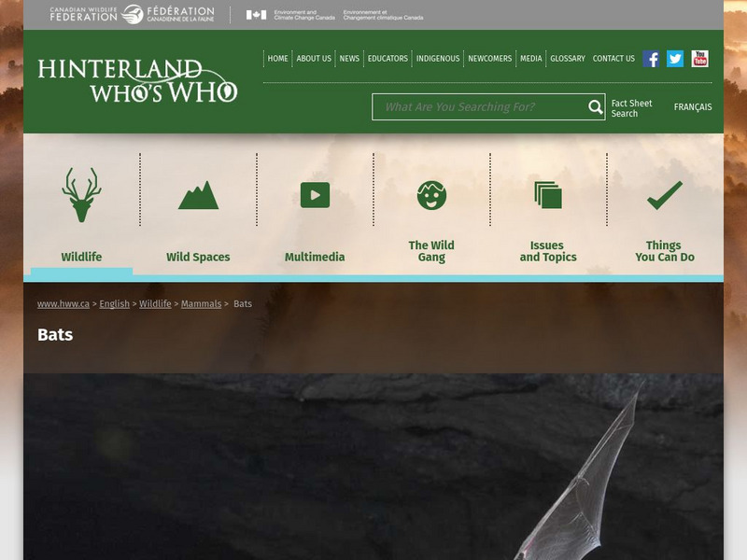Screen dimensions: 747x560
Task: Click the Multimedia play button icon
Action: pyautogui.click(x=315, y=194)
